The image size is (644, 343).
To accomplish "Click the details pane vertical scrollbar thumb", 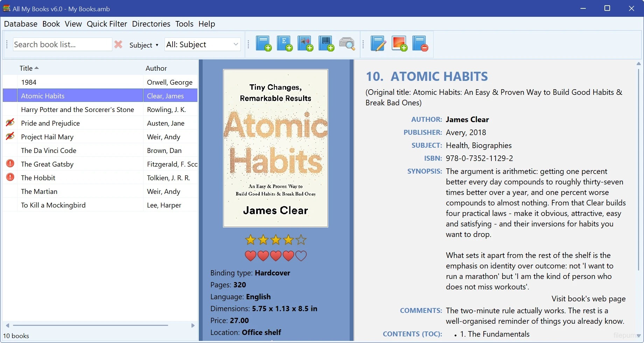I will [638, 169].
